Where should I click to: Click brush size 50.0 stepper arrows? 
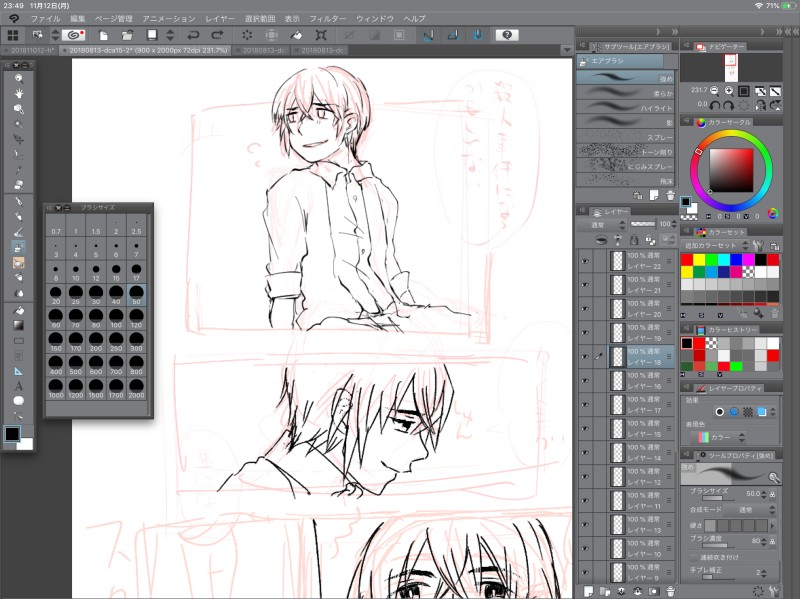[764, 493]
